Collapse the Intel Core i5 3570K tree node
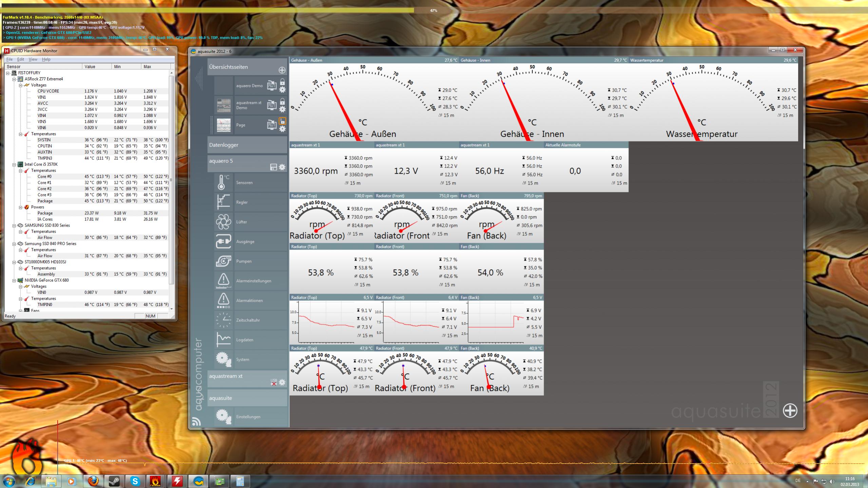The height and width of the screenshot is (488, 868). pos(14,164)
